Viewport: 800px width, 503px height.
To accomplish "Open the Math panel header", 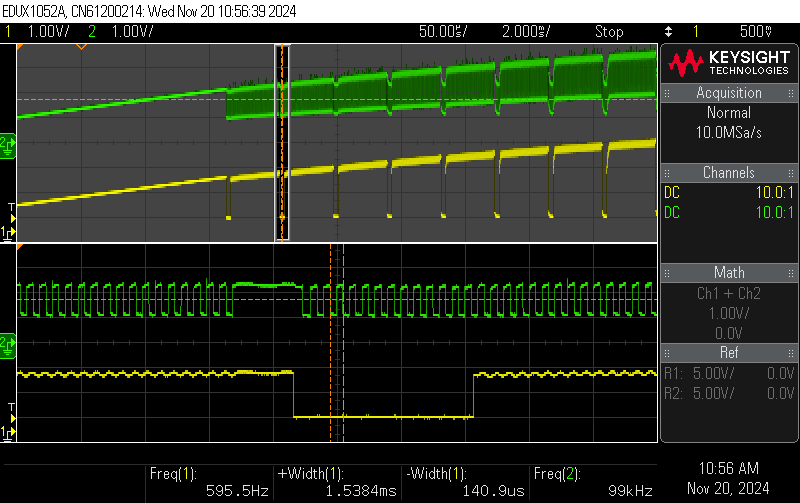I will coord(729,272).
